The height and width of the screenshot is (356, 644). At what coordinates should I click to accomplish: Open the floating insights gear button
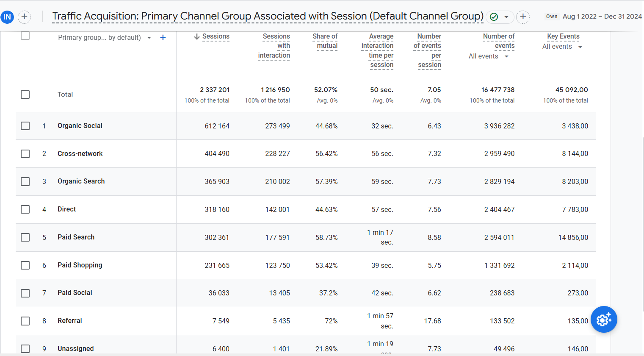pos(604,319)
